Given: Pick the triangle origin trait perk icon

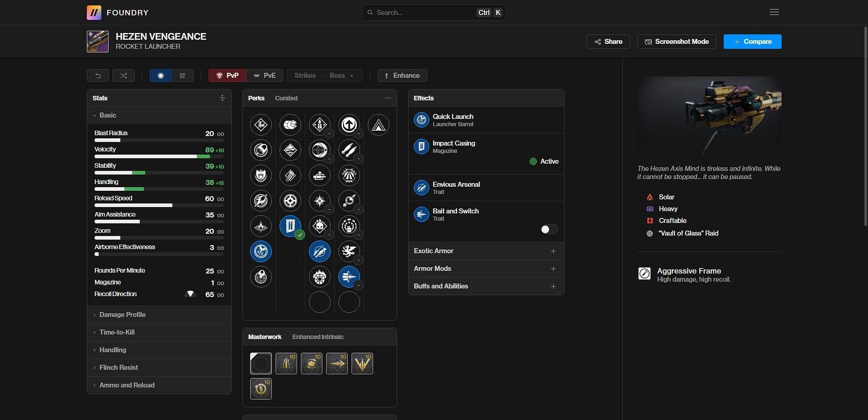Looking at the screenshot, I should point(379,125).
